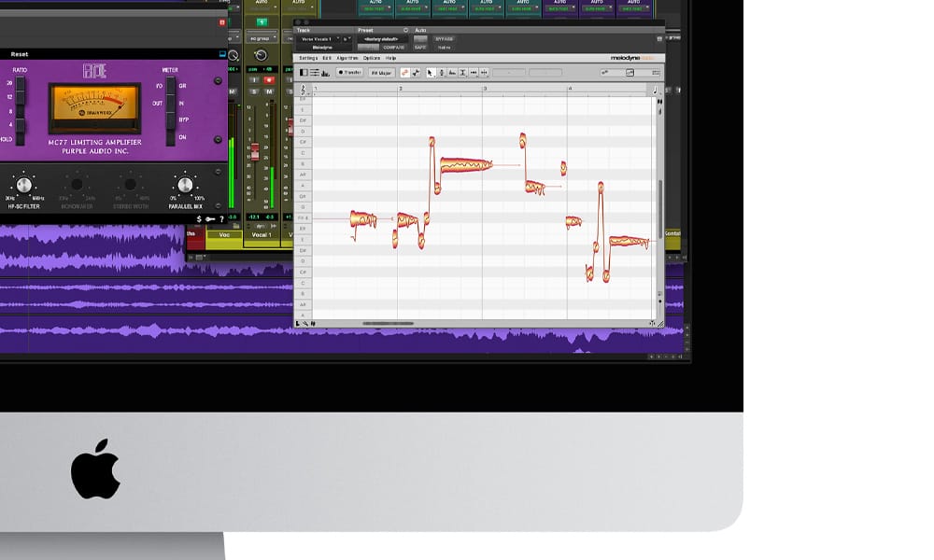Open the Melodyne Algorithm menu

tap(347, 58)
